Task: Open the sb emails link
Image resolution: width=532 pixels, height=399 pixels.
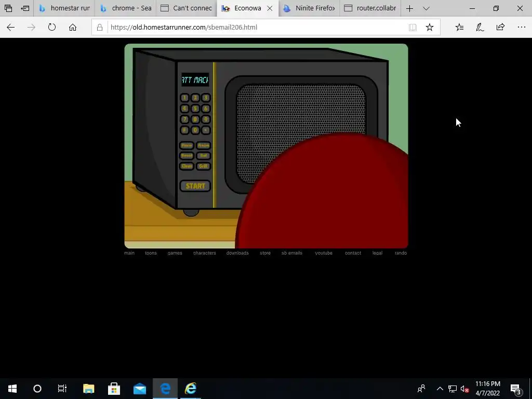Action: (x=292, y=253)
